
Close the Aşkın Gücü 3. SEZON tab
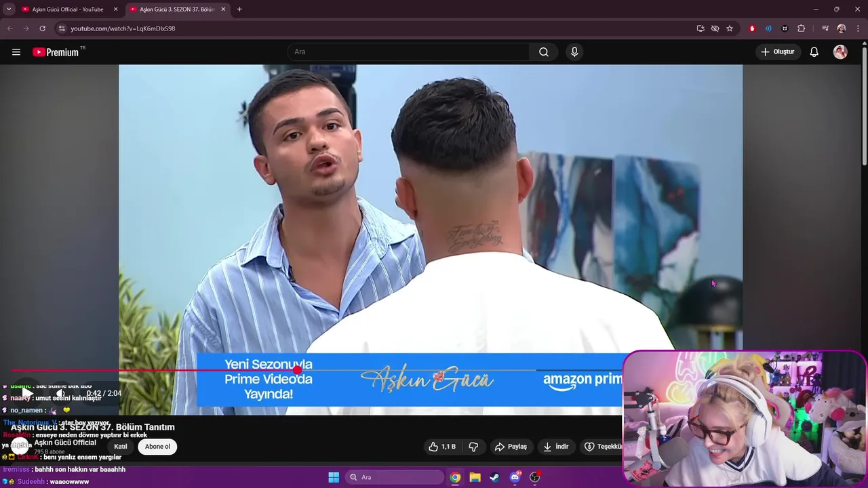point(223,9)
